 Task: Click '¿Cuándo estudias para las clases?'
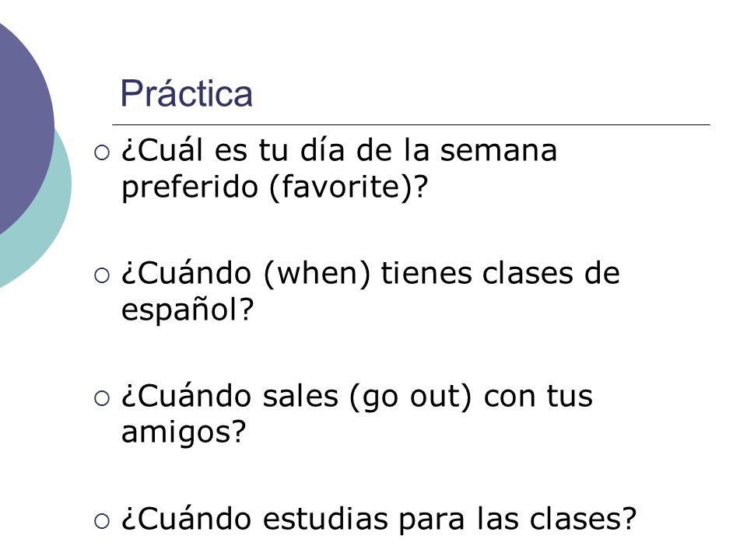(x=379, y=519)
